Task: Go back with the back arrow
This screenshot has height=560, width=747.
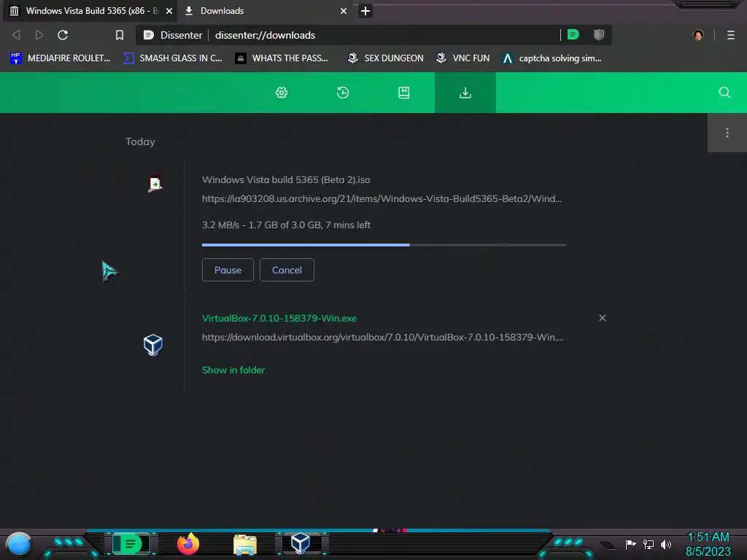Action: pos(16,35)
